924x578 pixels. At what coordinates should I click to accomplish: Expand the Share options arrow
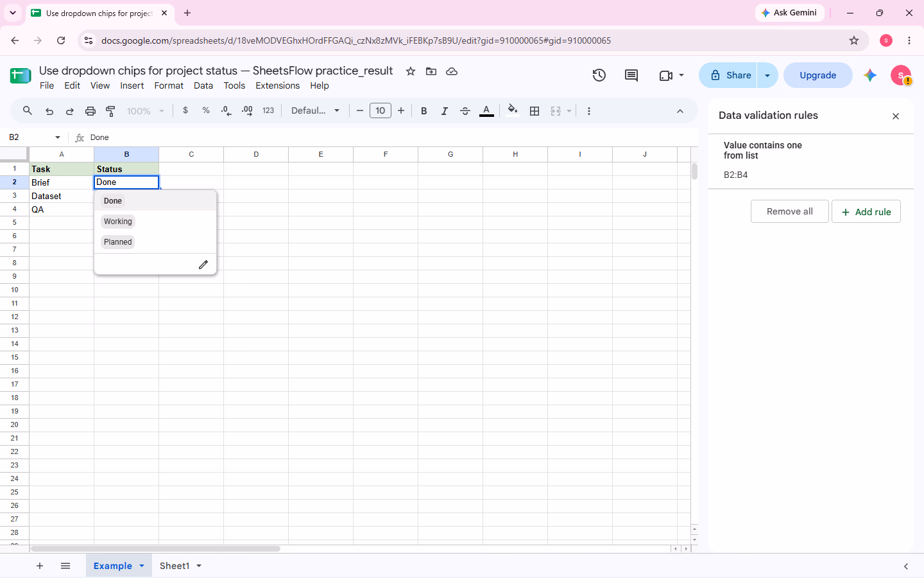click(x=767, y=75)
